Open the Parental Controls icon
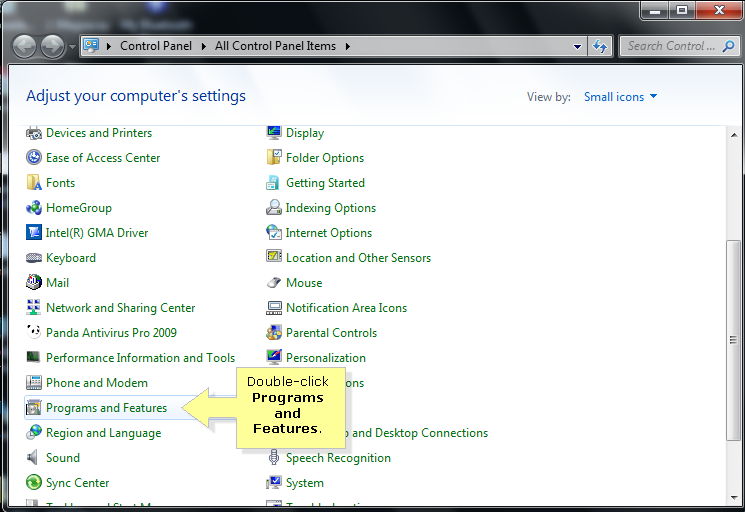Screen dimensions: 745x512 [274, 333]
